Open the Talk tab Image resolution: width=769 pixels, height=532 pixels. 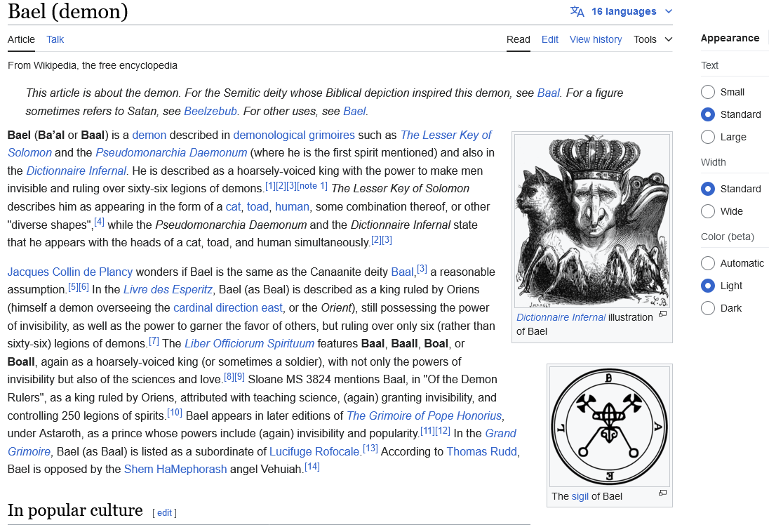coord(55,39)
